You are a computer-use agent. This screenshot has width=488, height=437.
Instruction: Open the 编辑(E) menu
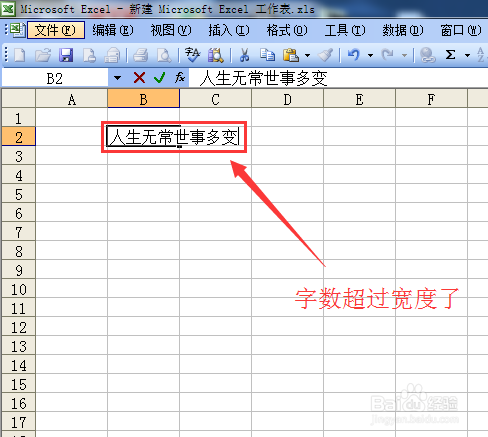pyautogui.click(x=113, y=30)
